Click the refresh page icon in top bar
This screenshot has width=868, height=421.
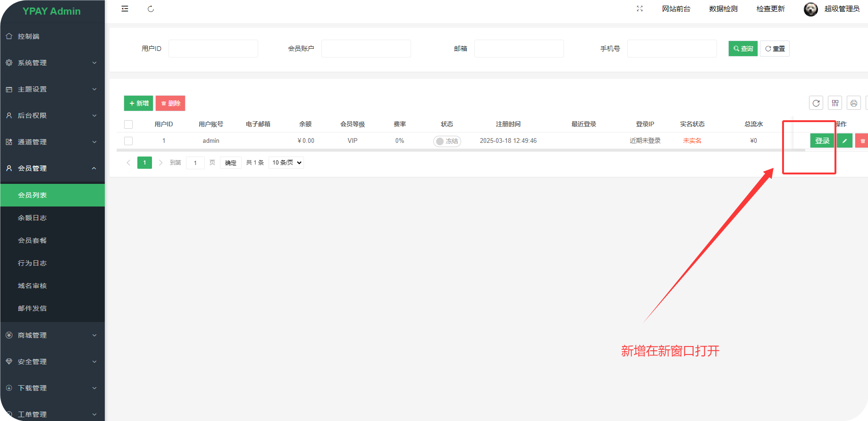(x=151, y=9)
